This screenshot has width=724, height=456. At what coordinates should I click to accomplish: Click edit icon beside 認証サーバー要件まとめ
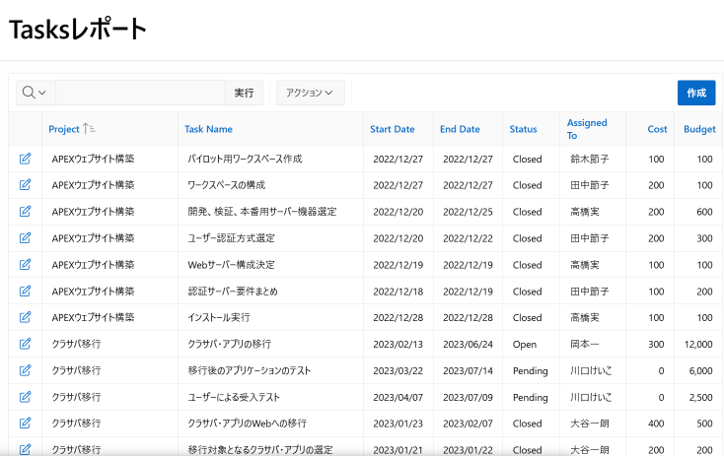coord(25,291)
